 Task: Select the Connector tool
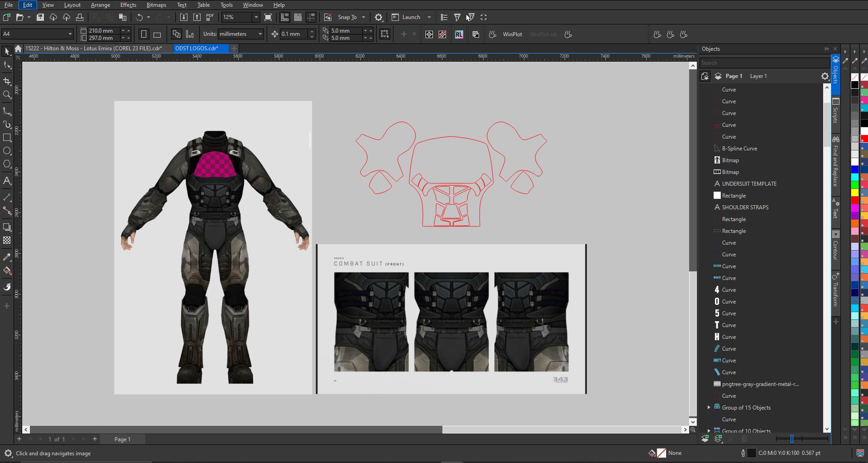tap(7, 211)
